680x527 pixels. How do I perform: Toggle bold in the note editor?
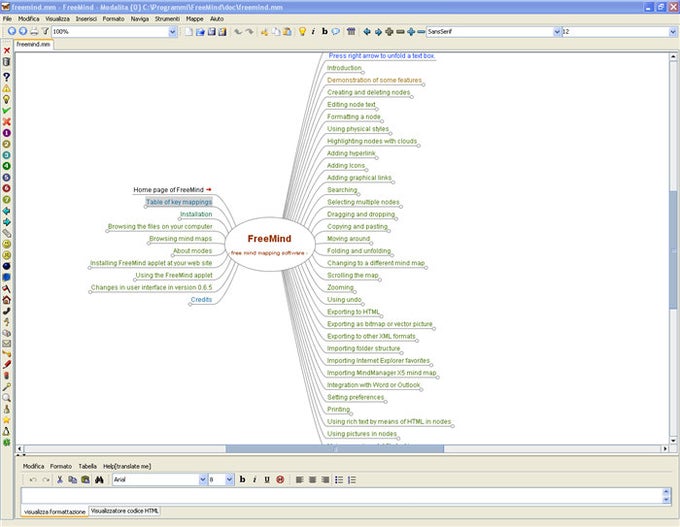(242, 479)
